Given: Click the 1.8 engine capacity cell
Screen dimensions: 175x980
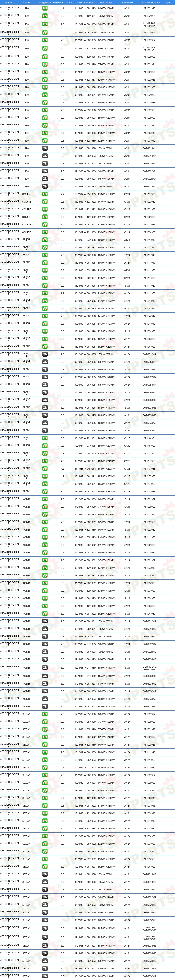Looking at the screenshot, I should 63,8.
